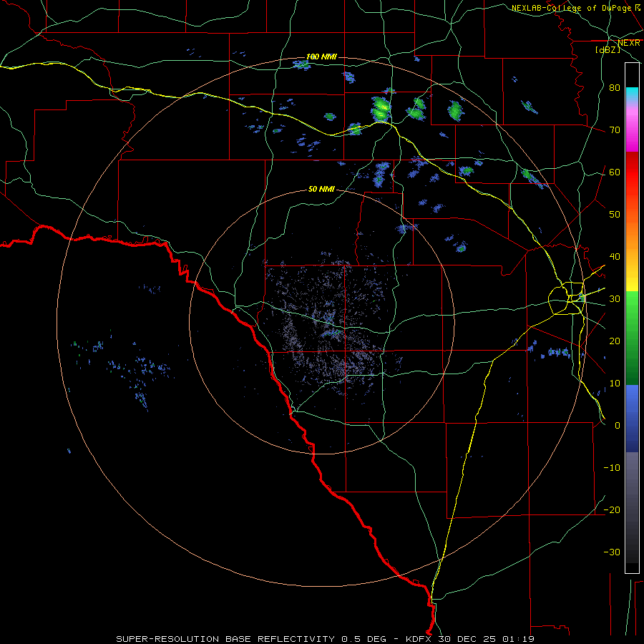Viewport: 644px width, 644px height.
Task: Click the "100 NMI" range ring label
Action: click(x=321, y=57)
